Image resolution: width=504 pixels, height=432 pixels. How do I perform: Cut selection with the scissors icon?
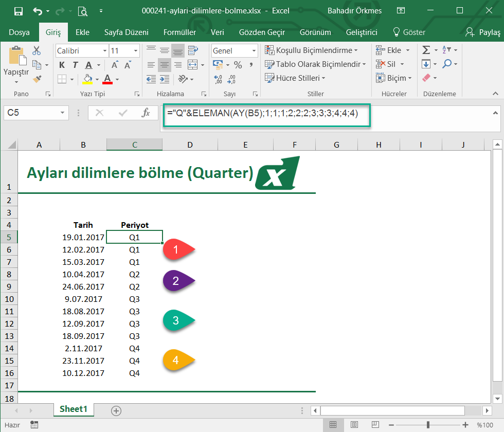point(37,50)
